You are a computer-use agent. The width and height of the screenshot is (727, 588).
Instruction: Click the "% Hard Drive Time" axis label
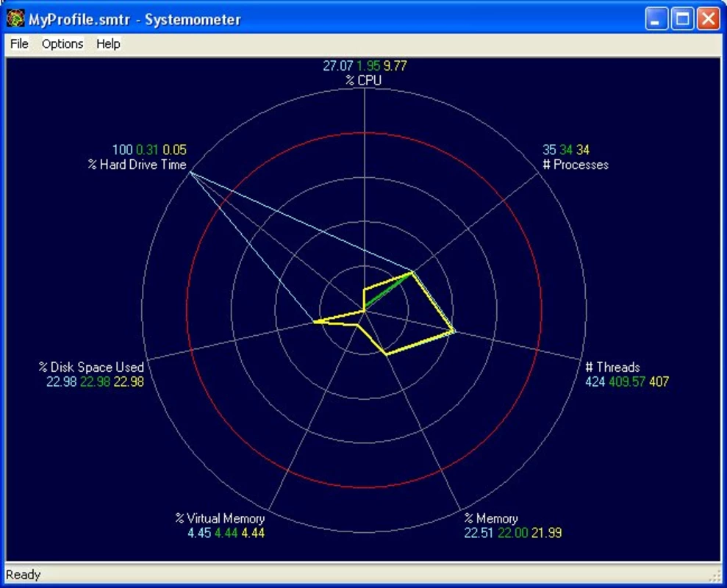coord(137,165)
